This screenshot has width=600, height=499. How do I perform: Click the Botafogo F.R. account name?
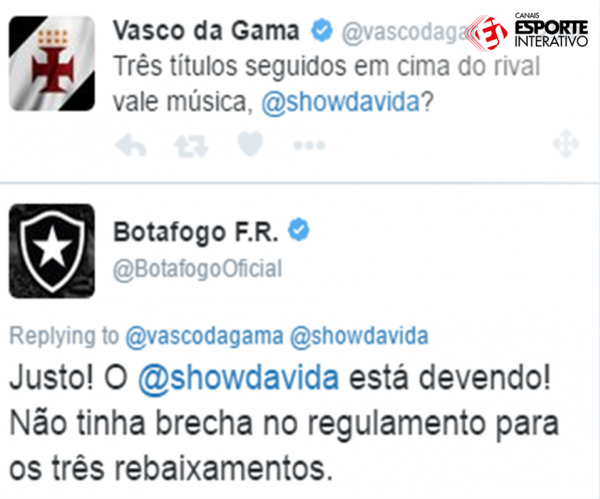(196, 231)
